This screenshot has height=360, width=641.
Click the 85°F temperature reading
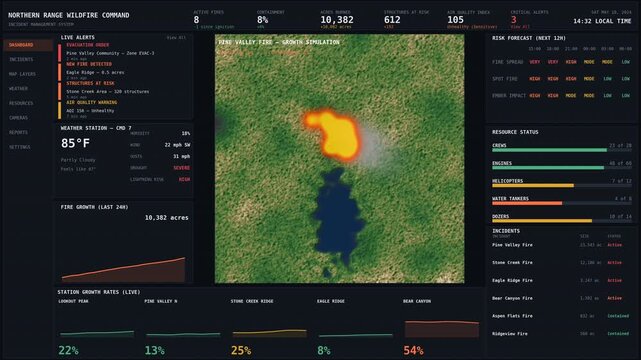pos(75,143)
